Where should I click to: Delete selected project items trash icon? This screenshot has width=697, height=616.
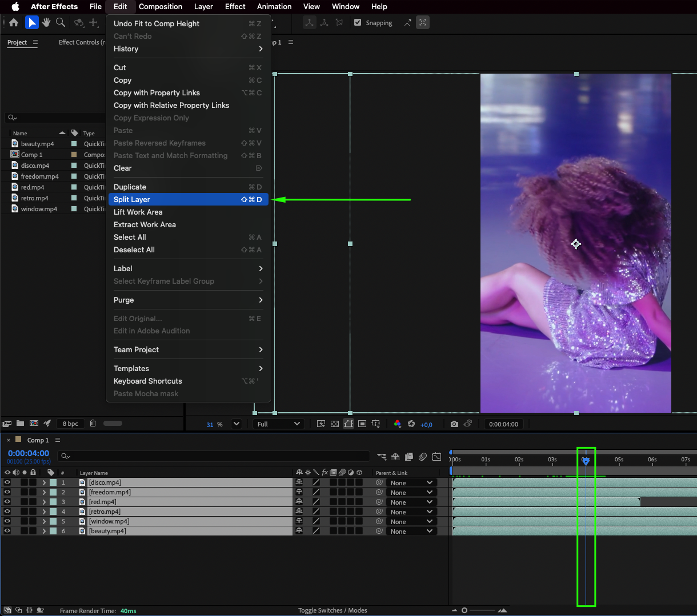pyautogui.click(x=93, y=424)
